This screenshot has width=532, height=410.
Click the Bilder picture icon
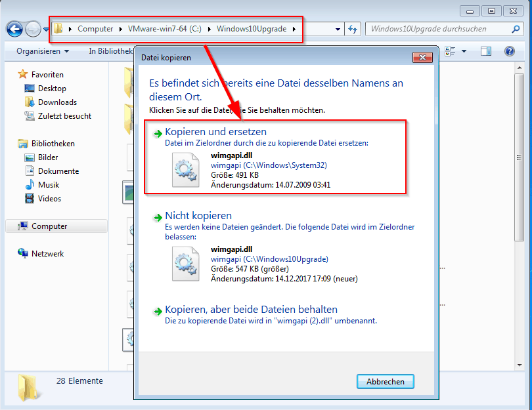coord(29,157)
